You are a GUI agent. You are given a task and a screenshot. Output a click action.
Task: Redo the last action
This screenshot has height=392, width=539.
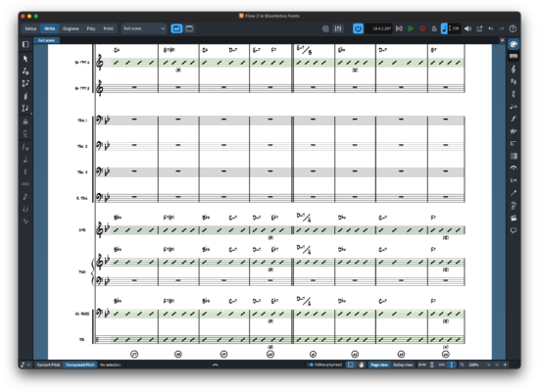(x=502, y=28)
